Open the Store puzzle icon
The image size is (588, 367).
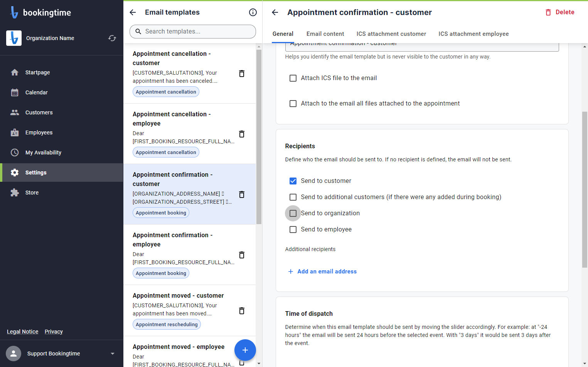pyautogui.click(x=15, y=193)
